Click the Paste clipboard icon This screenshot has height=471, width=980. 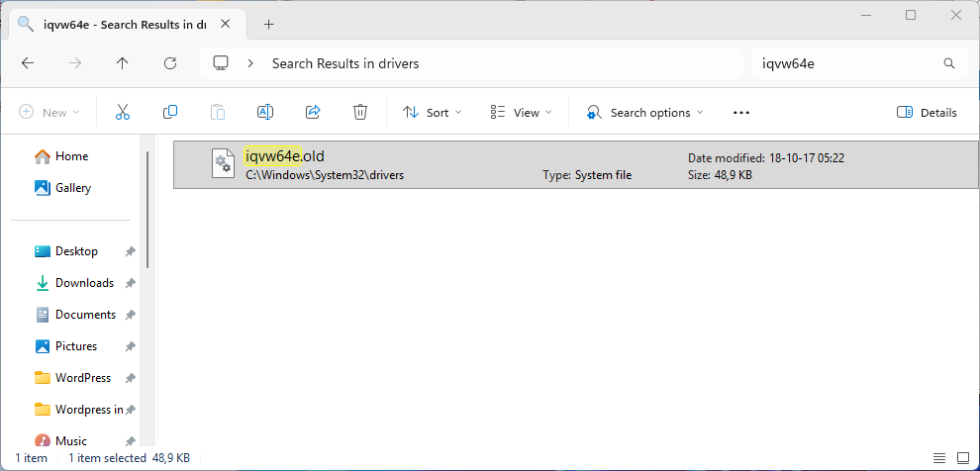pyautogui.click(x=218, y=113)
